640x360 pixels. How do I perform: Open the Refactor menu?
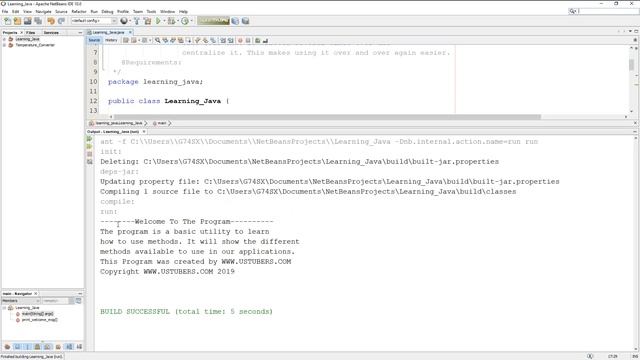pyautogui.click(x=79, y=11)
